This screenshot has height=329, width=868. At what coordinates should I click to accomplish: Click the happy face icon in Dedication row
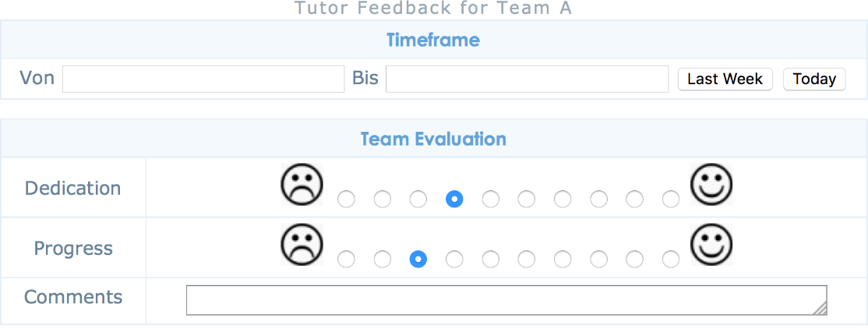(711, 185)
